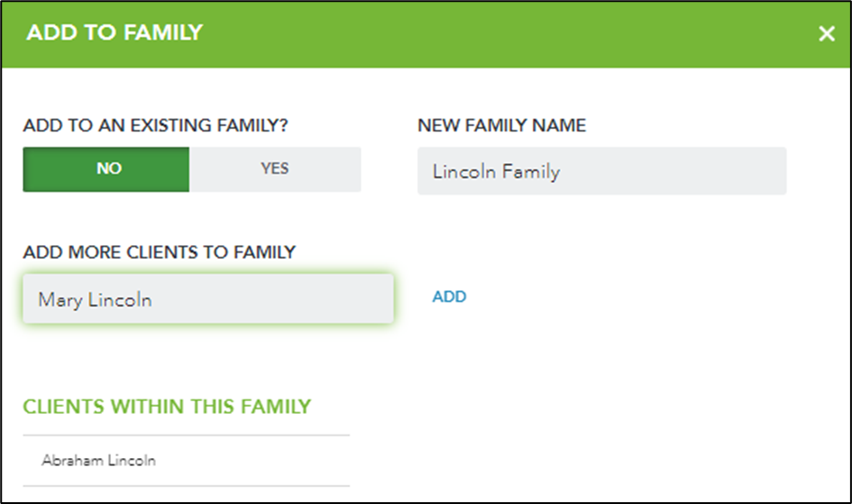The width and height of the screenshot is (852, 504).
Task: Focus the Add More Clients field
Action: (208, 298)
